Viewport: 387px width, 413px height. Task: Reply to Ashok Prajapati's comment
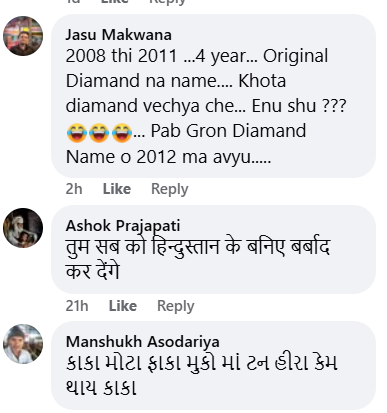click(176, 306)
